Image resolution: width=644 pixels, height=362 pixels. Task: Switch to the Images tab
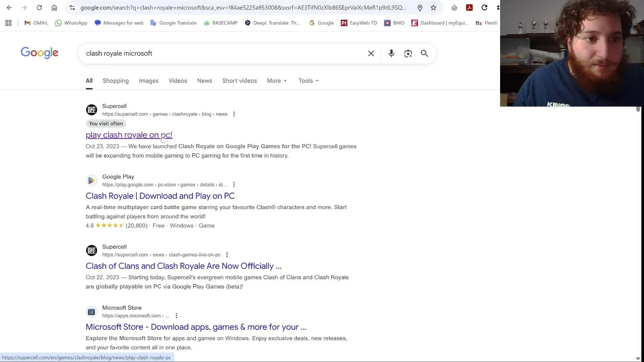pyautogui.click(x=148, y=81)
